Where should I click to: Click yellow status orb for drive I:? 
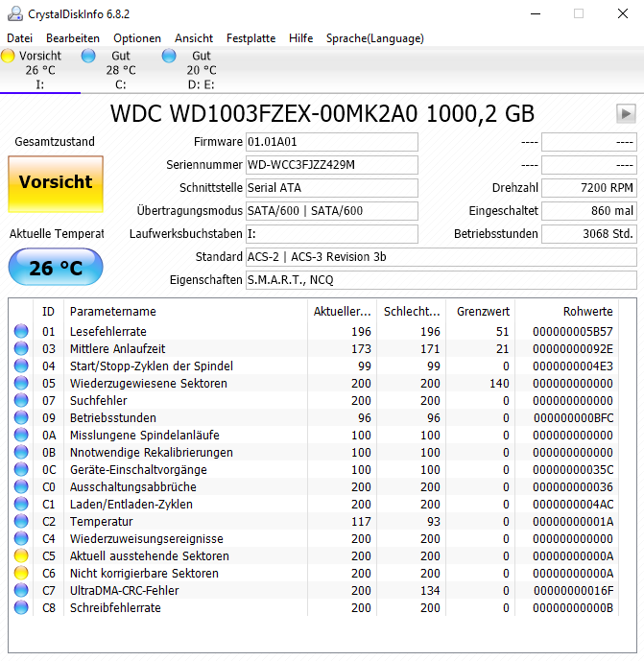8,56
